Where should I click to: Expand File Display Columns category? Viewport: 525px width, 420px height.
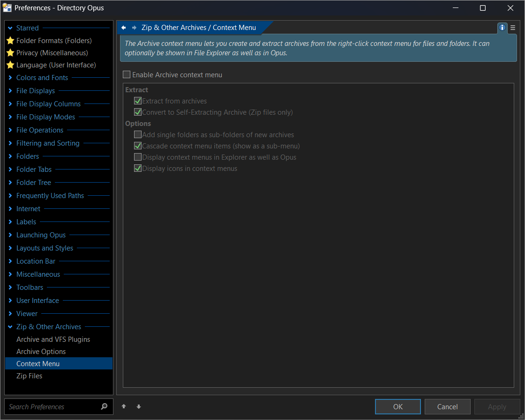(10, 103)
